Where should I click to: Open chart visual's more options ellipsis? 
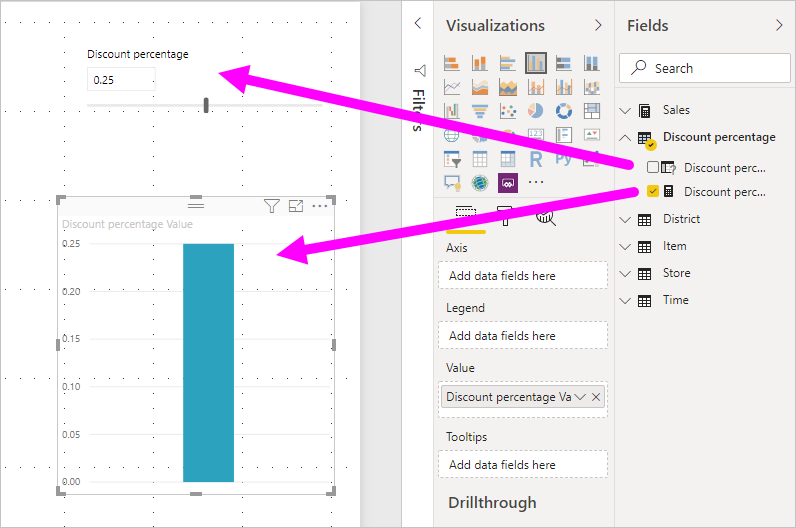[320, 206]
